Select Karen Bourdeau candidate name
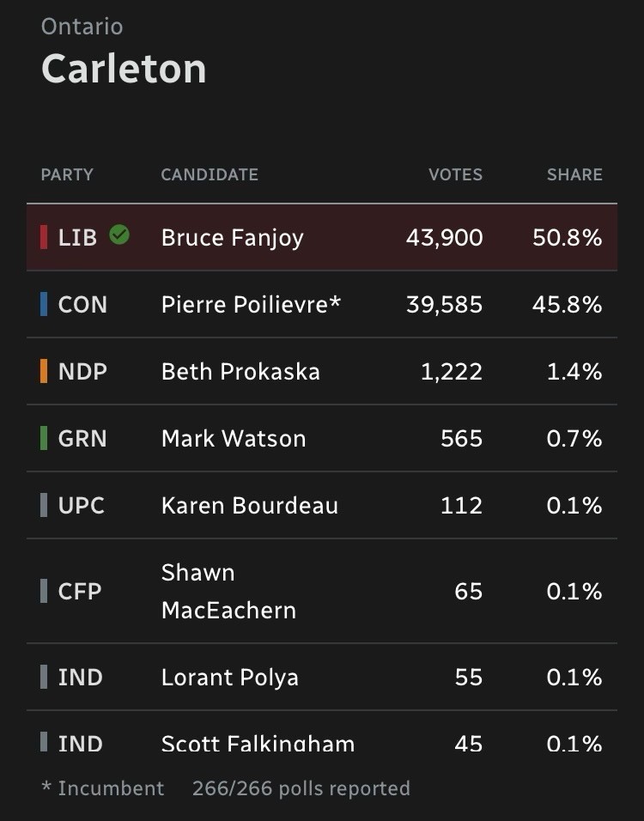This screenshot has height=821, width=644. [249, 506]
